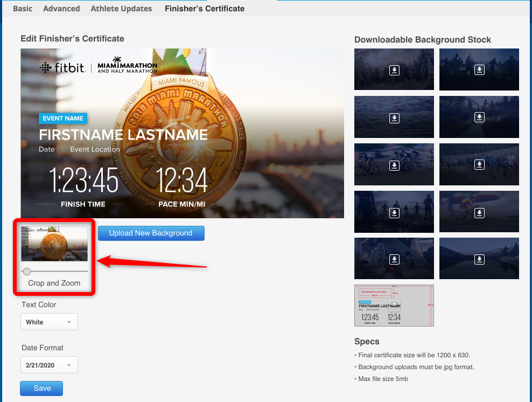Screen dimensions: 532x402
Task: Go to the Athlete Updates tab
Action: 121,9
